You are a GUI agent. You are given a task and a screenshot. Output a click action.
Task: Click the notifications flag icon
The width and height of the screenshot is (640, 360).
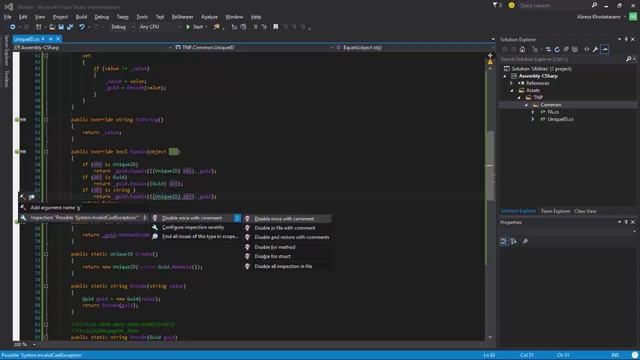point(495,5)
